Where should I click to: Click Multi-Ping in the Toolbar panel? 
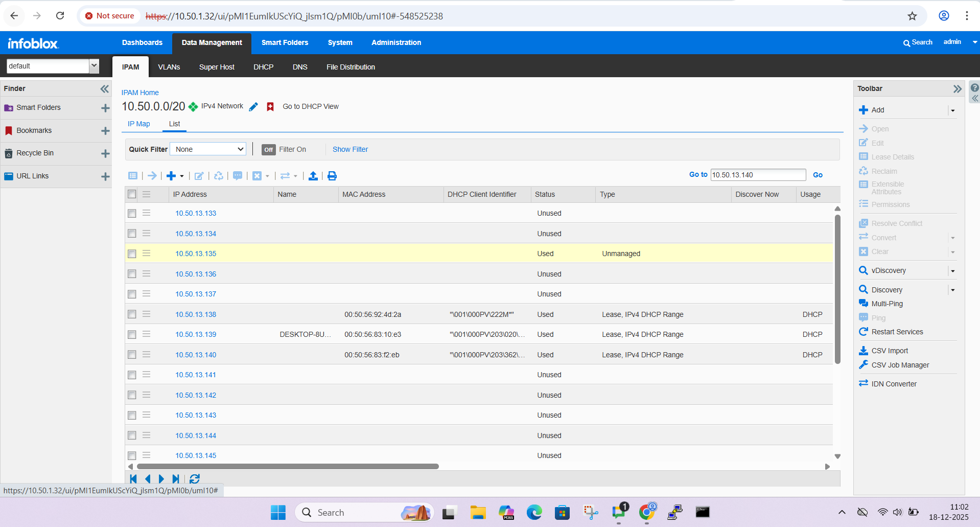pyautogui.click(x=887, y=304)
